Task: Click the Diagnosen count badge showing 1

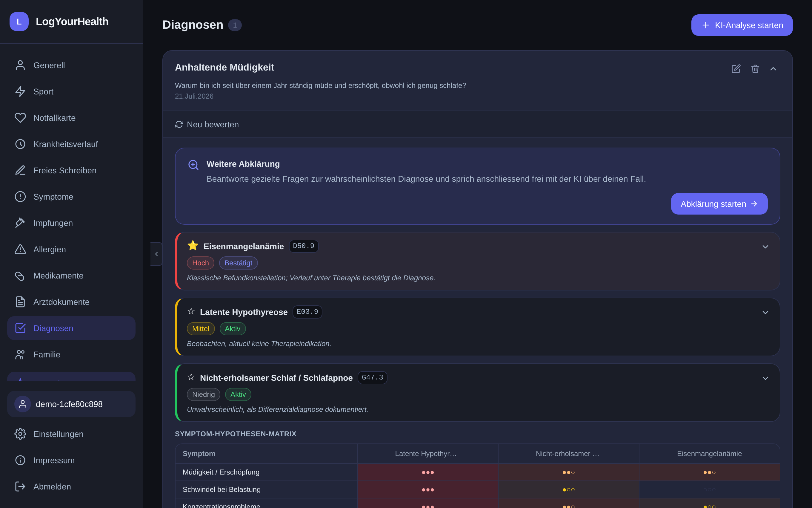Action: (235, 25)
